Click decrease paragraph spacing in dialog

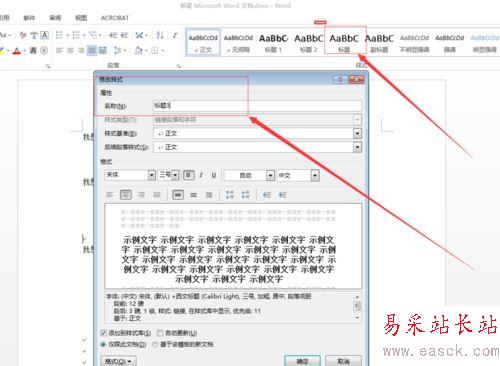point(246,195)
